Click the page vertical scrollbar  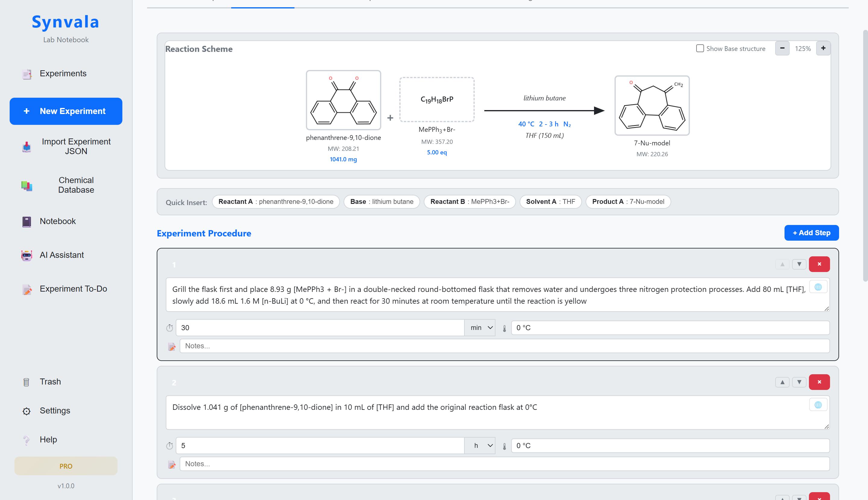(x=865, y=156)
